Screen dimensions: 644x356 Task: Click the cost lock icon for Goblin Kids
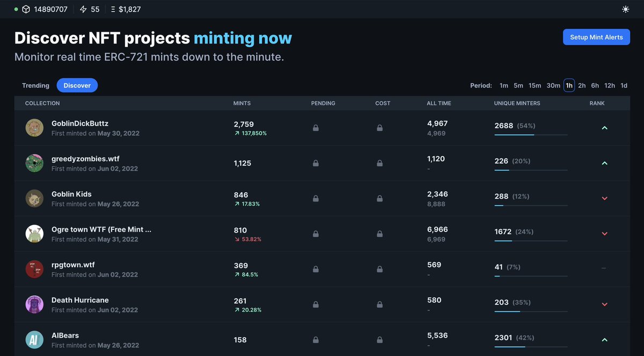[379, 199]
